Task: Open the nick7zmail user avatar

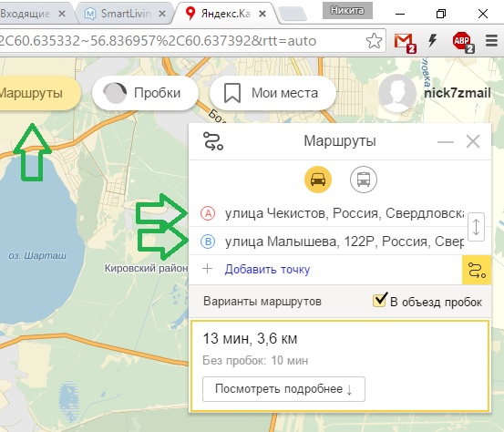Action: tap(397, 93)
